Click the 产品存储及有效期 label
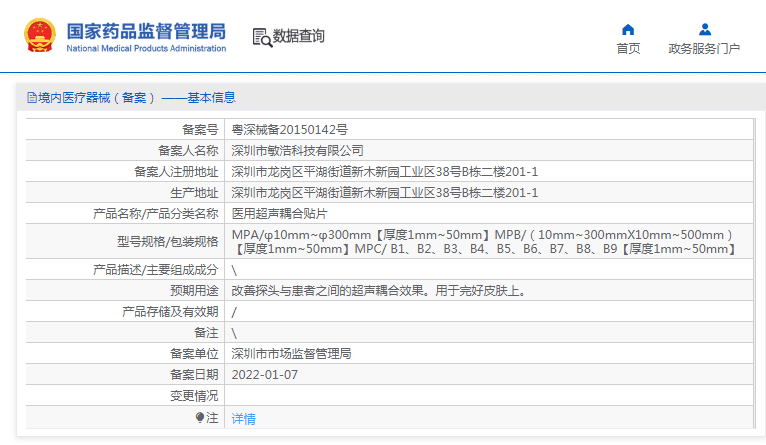Viewport: 766px width, 445px height. point(170,312)
